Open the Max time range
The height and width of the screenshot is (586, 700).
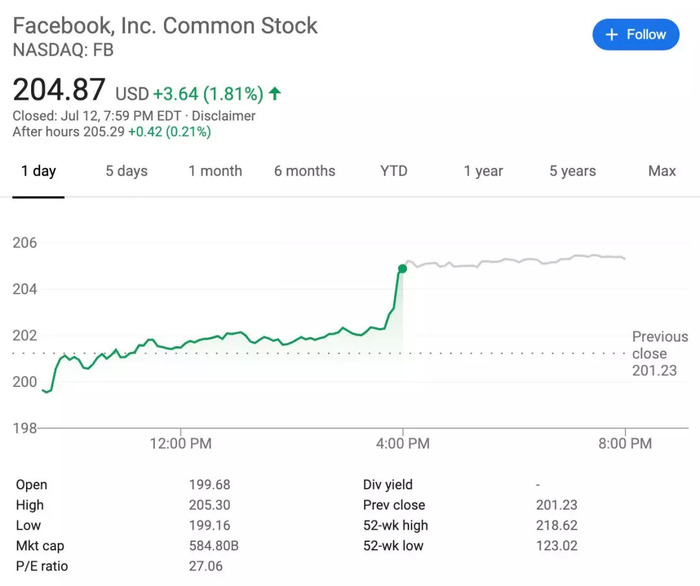click(x=662, y=171)
